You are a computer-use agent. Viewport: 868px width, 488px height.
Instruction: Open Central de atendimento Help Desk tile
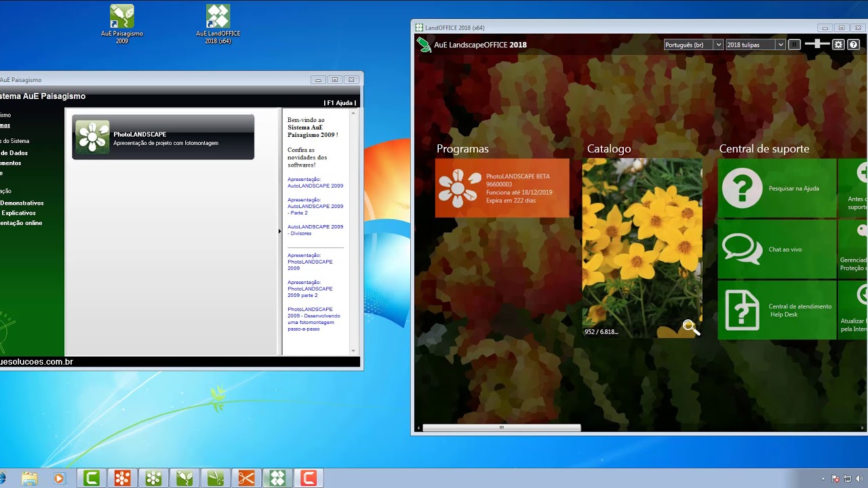pos(777,310)
